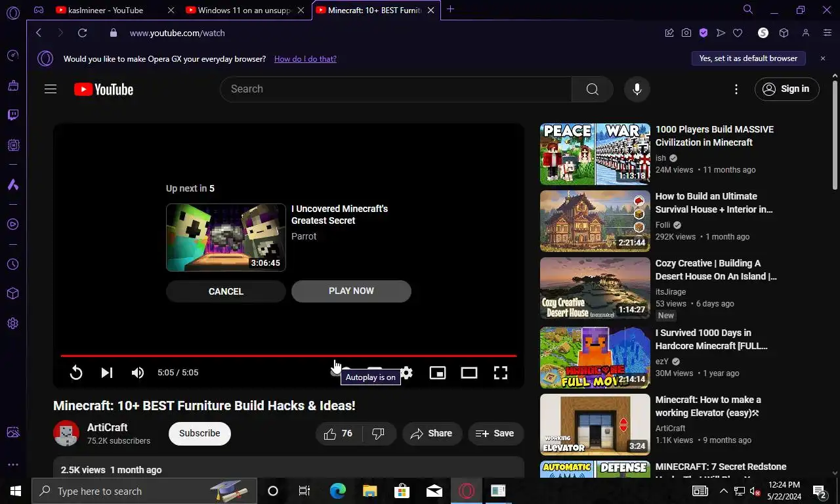
Task: Open player icon in sidebar
Action: click(13, 224)
